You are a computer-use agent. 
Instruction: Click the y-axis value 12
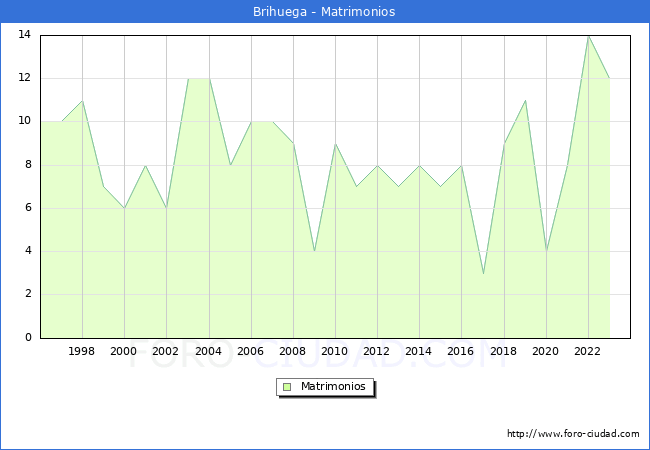[24, 77]
